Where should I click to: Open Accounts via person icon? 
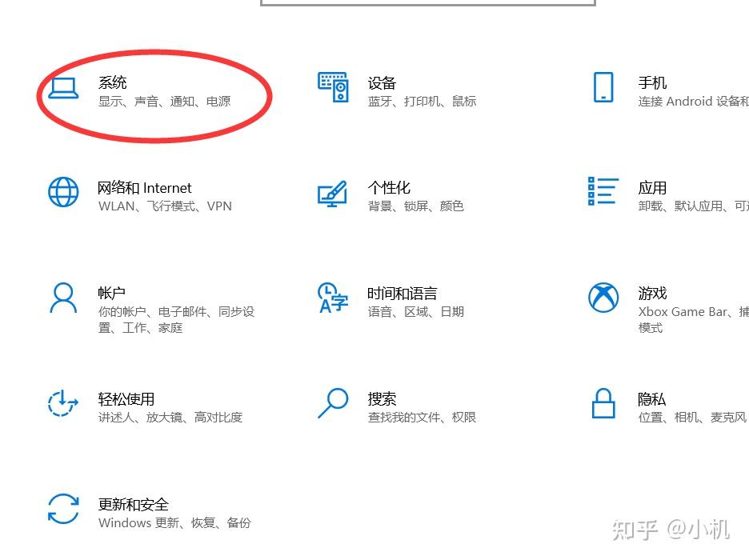(63, 298)
